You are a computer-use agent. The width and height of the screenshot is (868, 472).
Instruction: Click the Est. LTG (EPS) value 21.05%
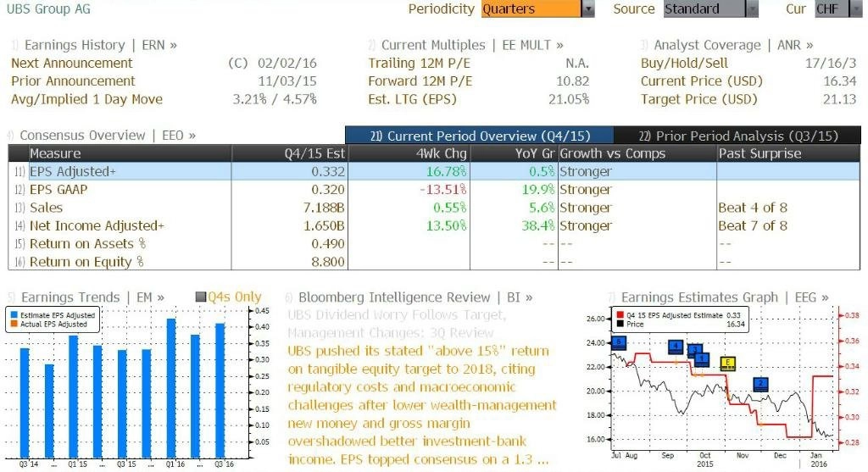point(569,100)
